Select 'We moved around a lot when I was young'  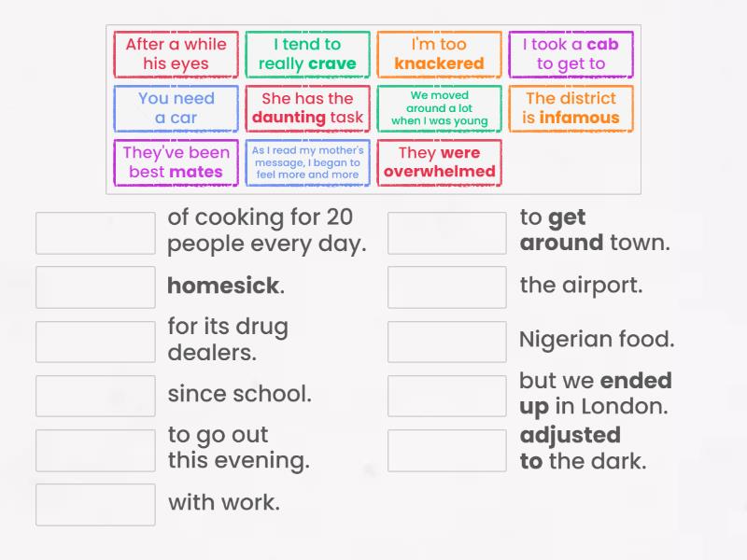point(439,108)
